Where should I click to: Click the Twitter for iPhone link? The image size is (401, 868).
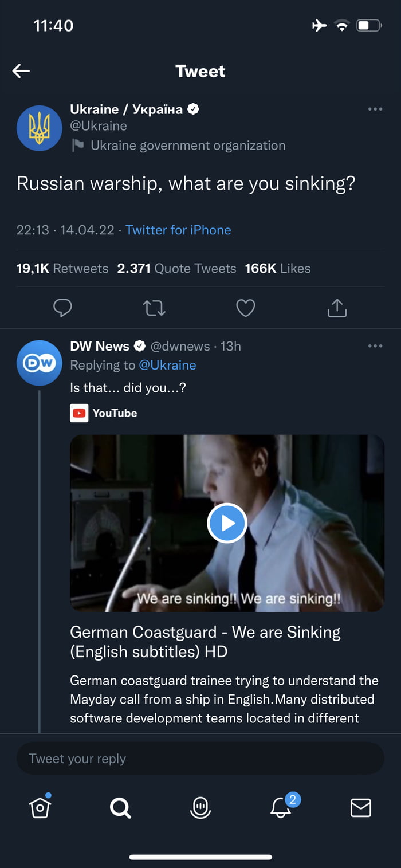pos(178,230)
